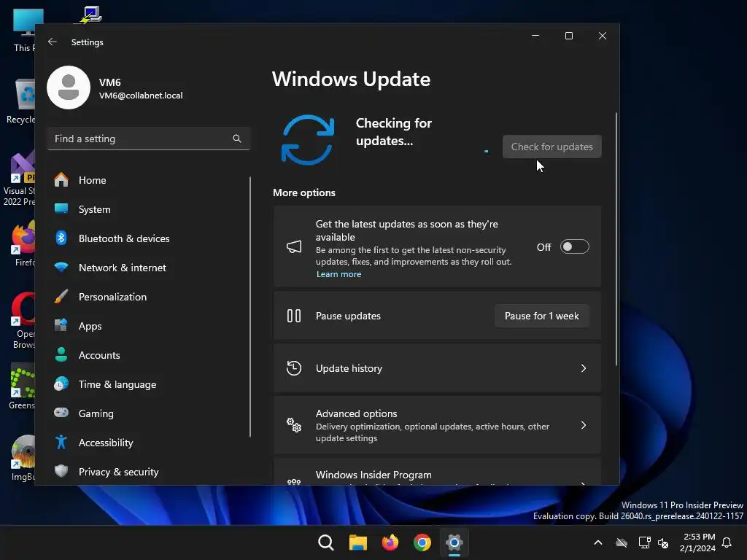Viewport: 747px width, 560px height.
Task: Open Personalization settings
Action: 112,297
